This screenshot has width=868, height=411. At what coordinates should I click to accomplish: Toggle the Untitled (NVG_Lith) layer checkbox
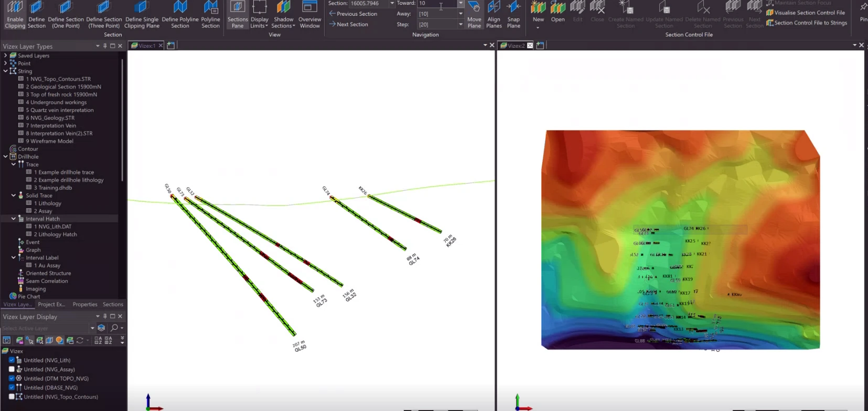pos(12,360)
